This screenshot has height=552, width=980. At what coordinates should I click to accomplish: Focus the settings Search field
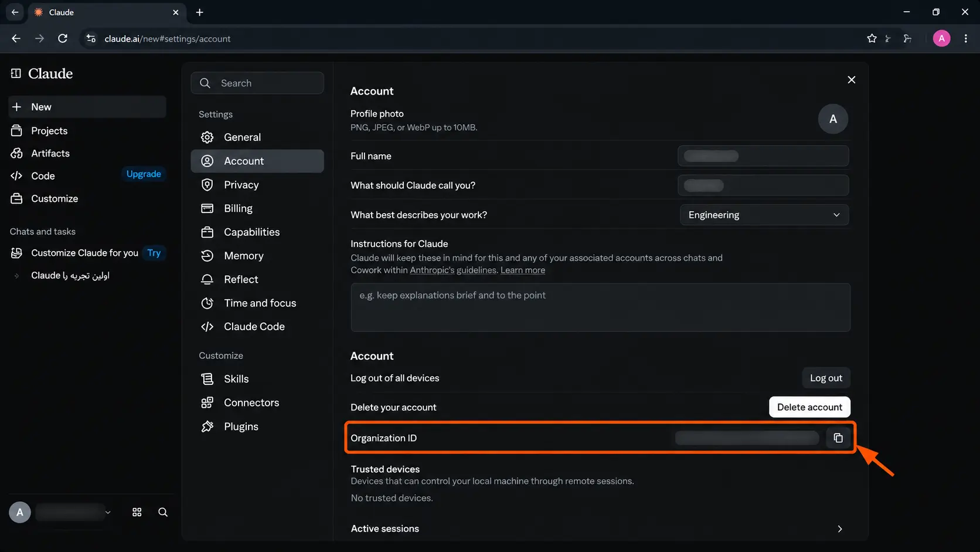point(257,83)
